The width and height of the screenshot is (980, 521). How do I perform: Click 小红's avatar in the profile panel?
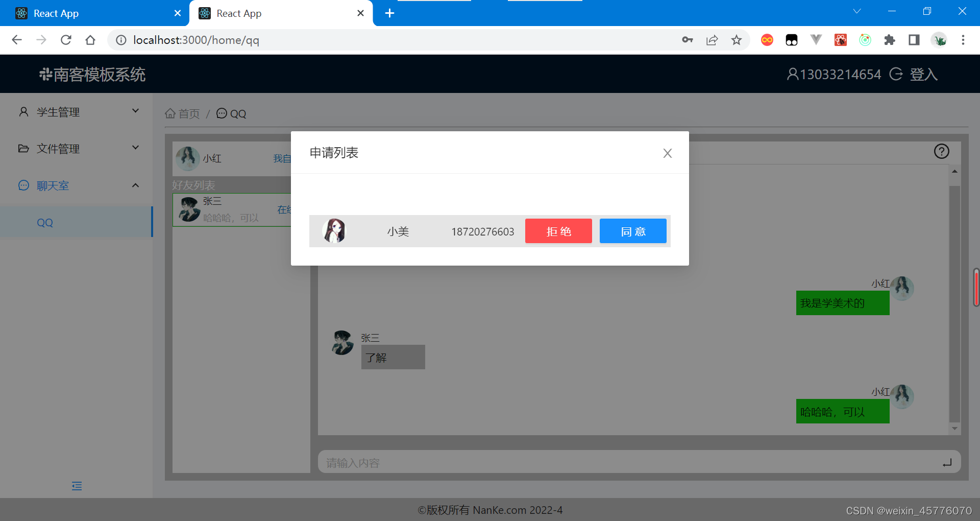(x=187, y=158)
